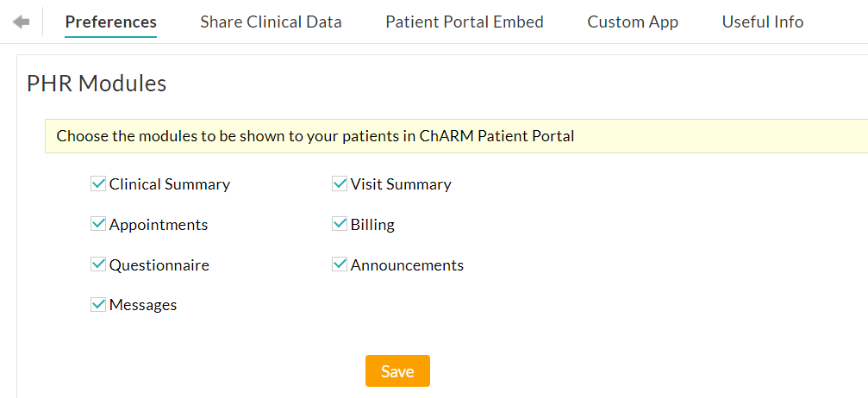The height and width of the screenshot is (398, 868).
Task: Open the Patient Portal Embed tab
Action: coord(464,22)
